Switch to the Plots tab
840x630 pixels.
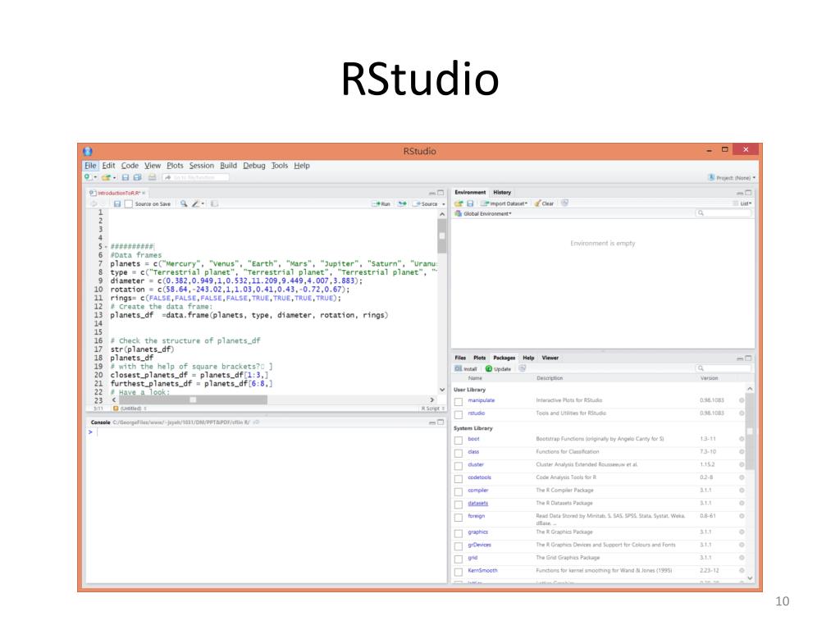click(479, 358)
